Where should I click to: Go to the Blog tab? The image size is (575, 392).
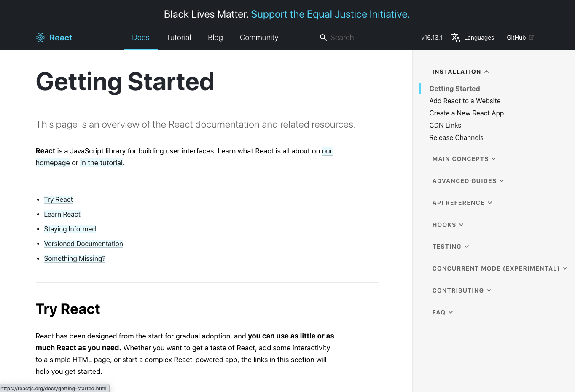click(x=215, y=38)
